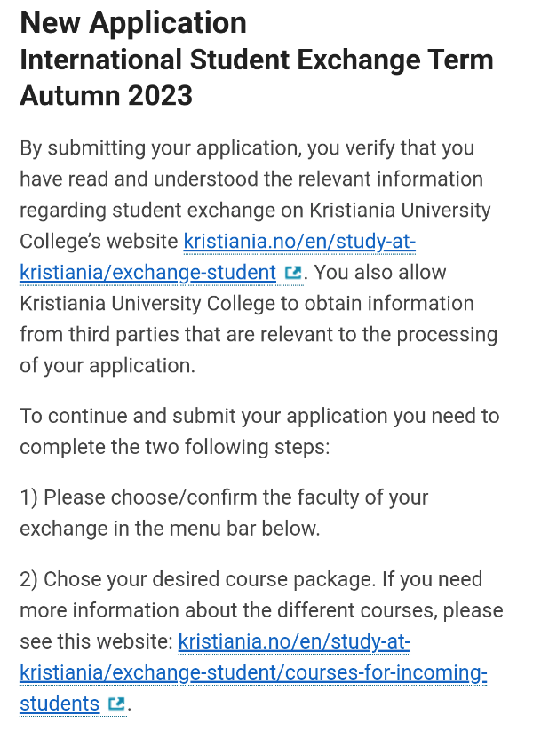Click the "International Student Exchange Term" heading line
This screenshot has width=533, height=756.
[257, 60]
